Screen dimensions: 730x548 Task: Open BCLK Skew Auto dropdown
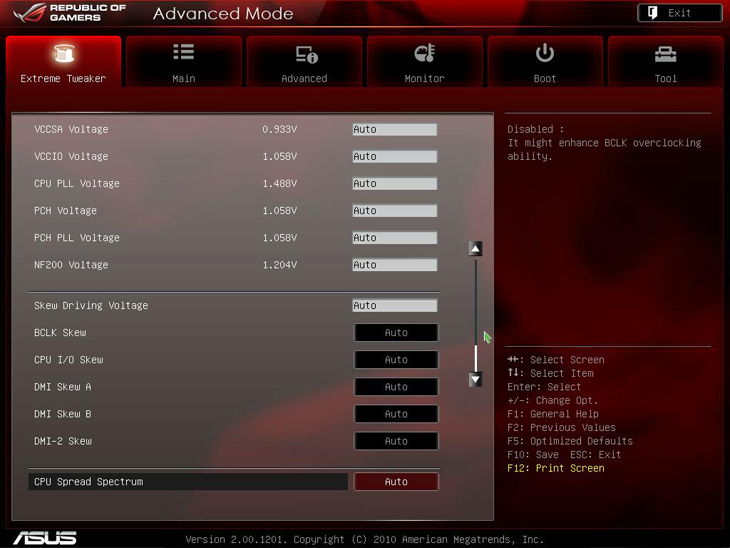(x=396, y=333)
